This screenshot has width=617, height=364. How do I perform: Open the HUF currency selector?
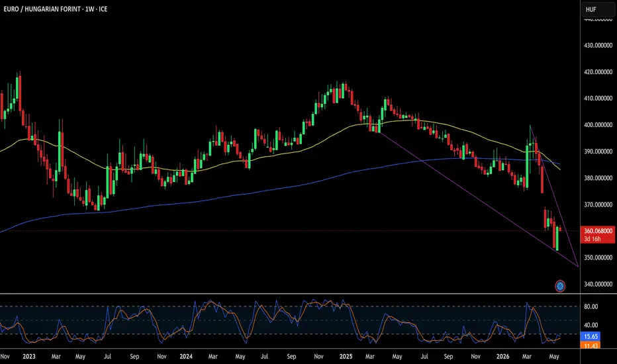click(598, 9)
